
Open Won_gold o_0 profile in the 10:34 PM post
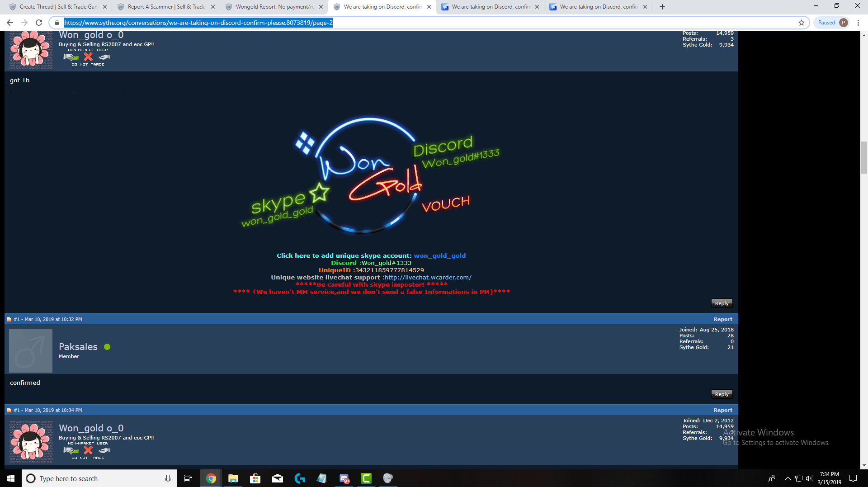(x=91, y=428)
